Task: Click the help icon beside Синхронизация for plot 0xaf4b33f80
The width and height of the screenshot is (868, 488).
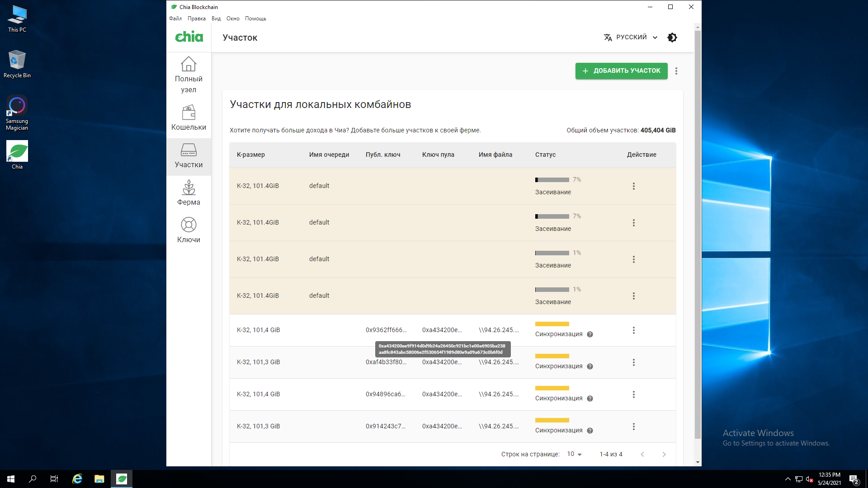Action: click(590, 366)
